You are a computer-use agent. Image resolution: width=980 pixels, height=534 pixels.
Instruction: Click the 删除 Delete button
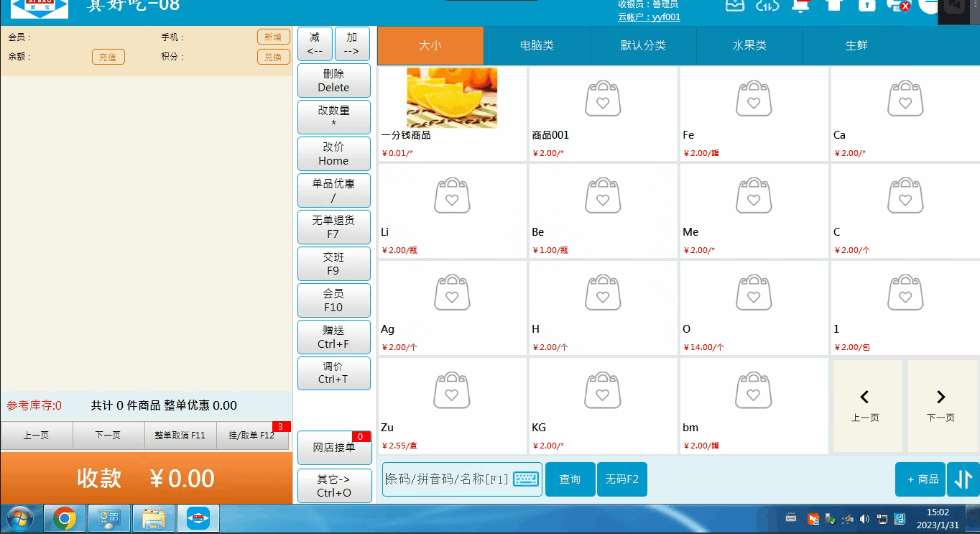pos(334,80)
